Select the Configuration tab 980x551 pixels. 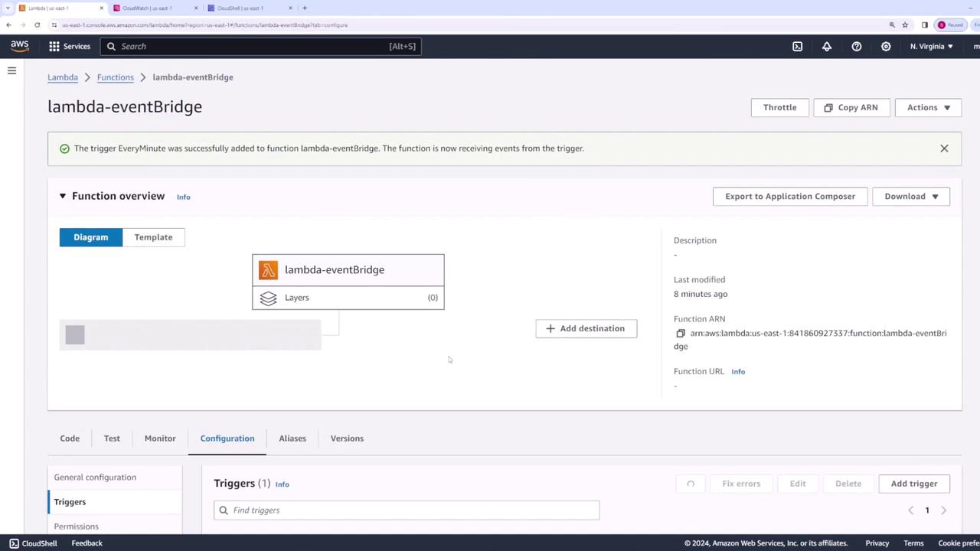tap(227, 439)
